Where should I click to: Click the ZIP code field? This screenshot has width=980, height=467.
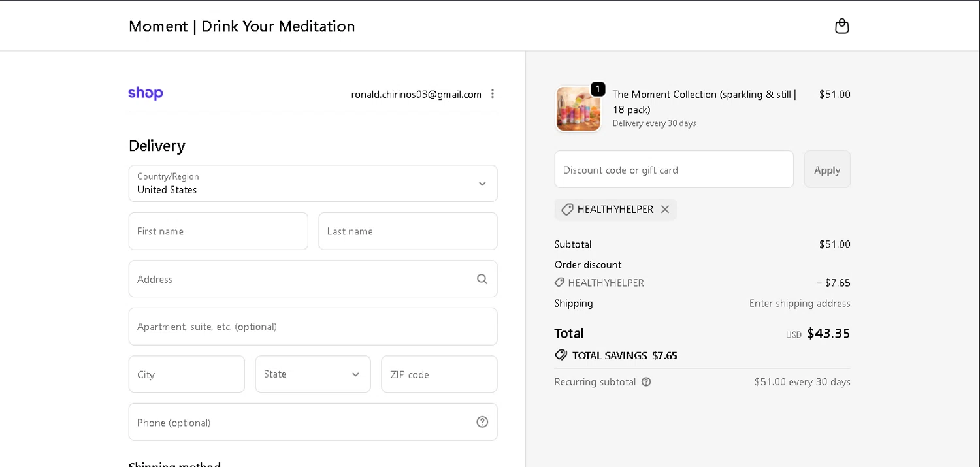click(x=440, y=374)
